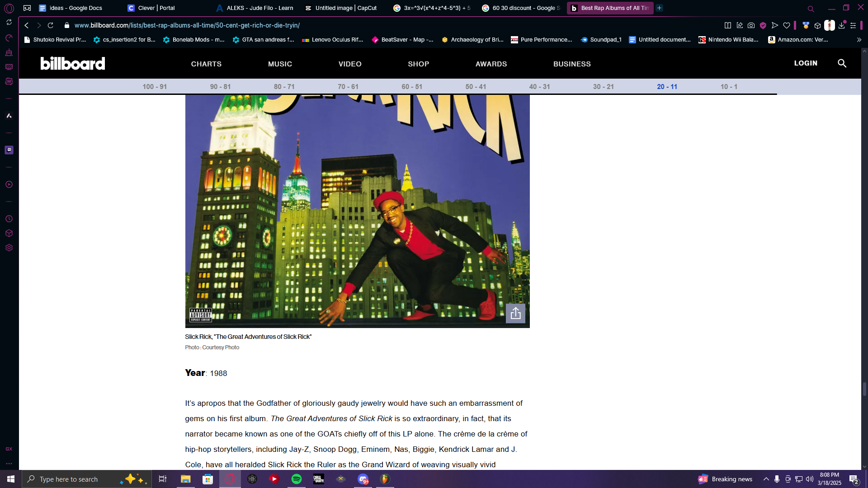Open the Aria AI sidebar icon
Image resolution: width=868 pixels, height=488 pixels.
tap(9, 116)
